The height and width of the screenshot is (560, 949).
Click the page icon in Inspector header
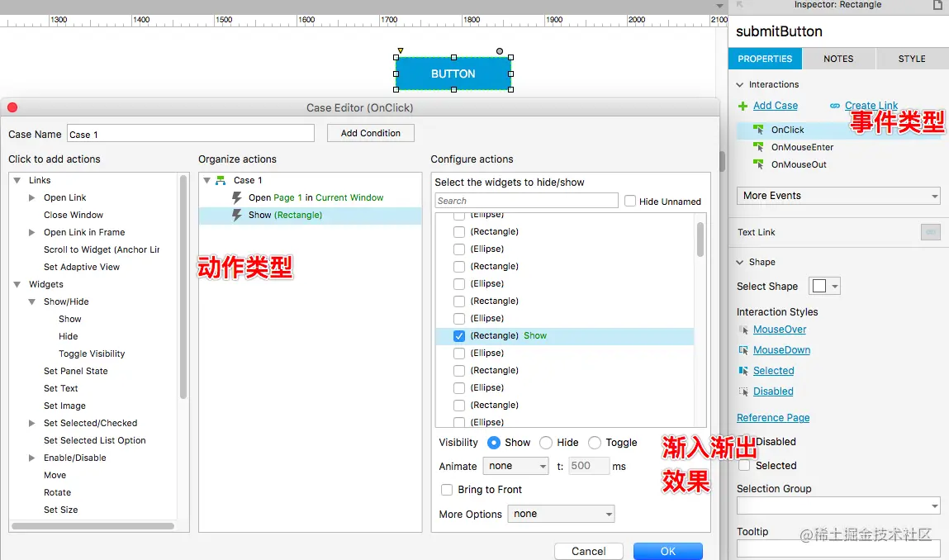937,5
